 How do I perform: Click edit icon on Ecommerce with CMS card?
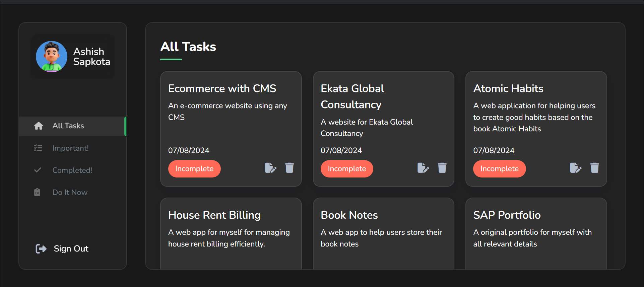click(270, 168)
